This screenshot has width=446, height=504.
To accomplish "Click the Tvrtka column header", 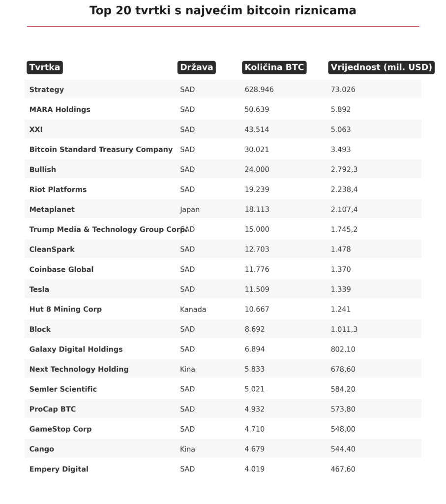I will coord(45,67).
